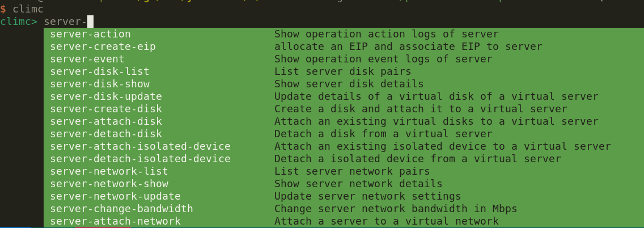Pick the server-event suggestion
The image size is (644, 228).
(87, 59)
